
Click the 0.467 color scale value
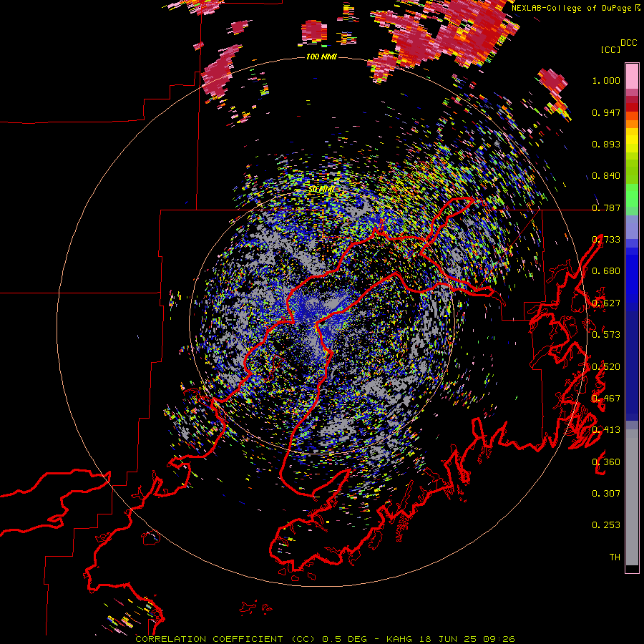[606, 399]
